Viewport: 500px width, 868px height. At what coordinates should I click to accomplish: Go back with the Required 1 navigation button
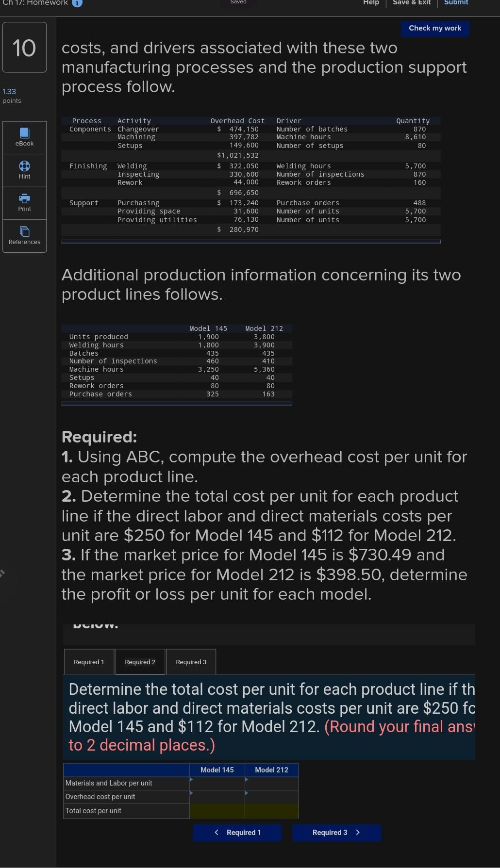coord(237,832)
